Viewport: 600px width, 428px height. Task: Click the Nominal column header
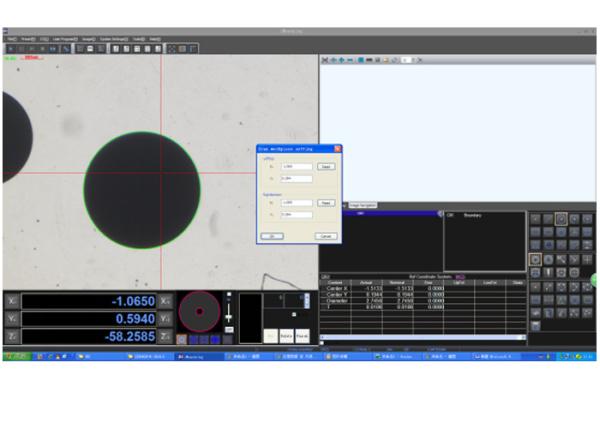coord(397,283)
